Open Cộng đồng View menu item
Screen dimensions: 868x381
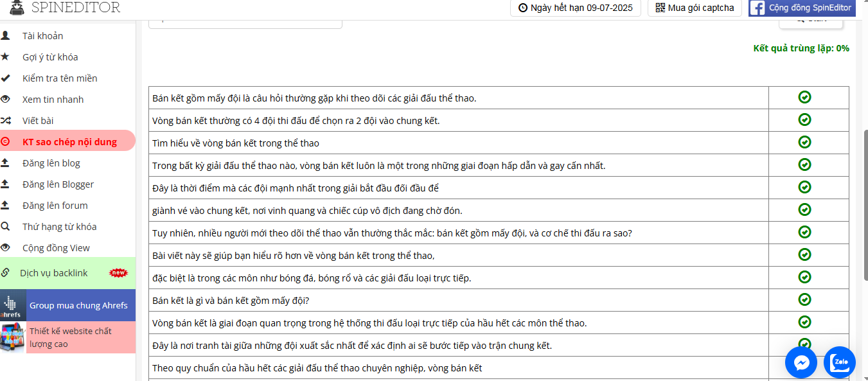(67, 247)
